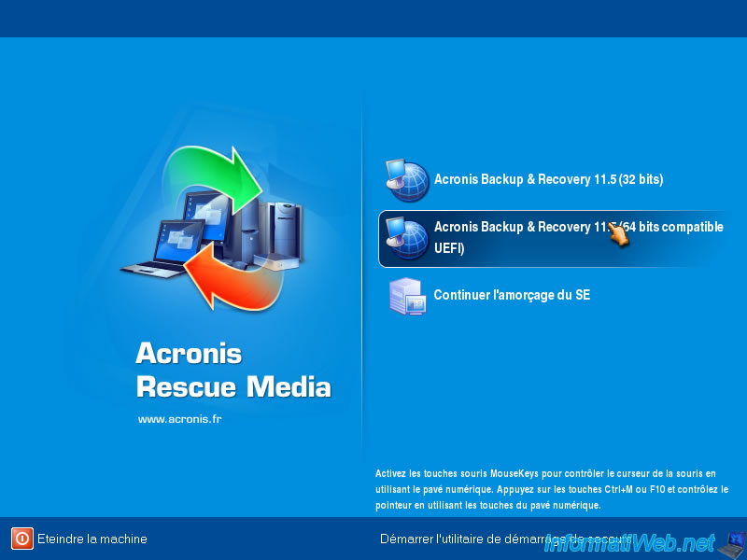Image resolution: width=747 pixels, height=560 pixels.
Task: Click the globe icon of the 64 bits UEFI entry
Action: (x=407, y=238)
